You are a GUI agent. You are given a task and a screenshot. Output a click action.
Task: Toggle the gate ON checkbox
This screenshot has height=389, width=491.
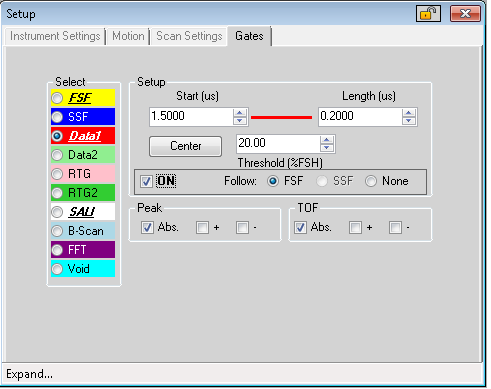[x=146, y=182]
